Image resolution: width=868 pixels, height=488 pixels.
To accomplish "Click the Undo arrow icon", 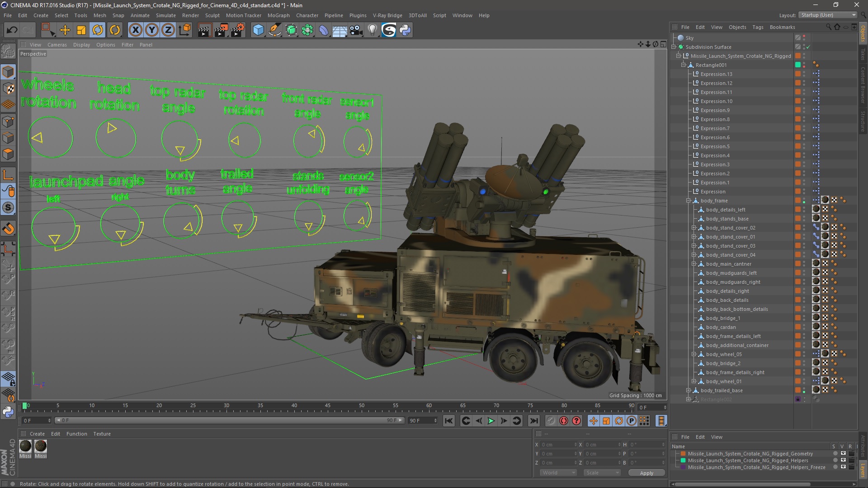I will point(12,30).
